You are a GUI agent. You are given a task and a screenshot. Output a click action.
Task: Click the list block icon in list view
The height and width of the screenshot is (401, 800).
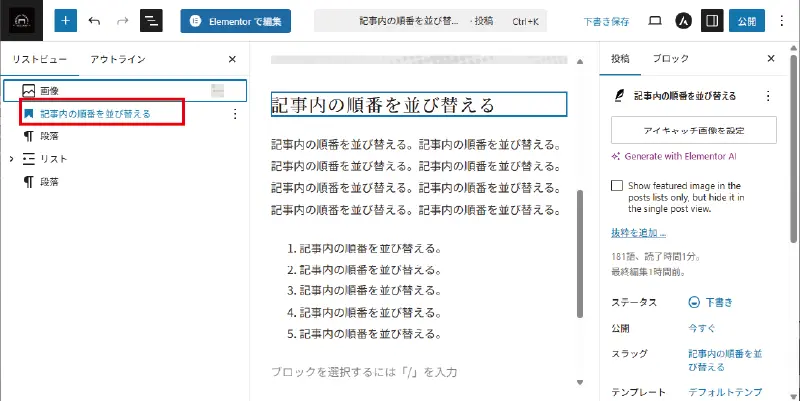(29, 159)
